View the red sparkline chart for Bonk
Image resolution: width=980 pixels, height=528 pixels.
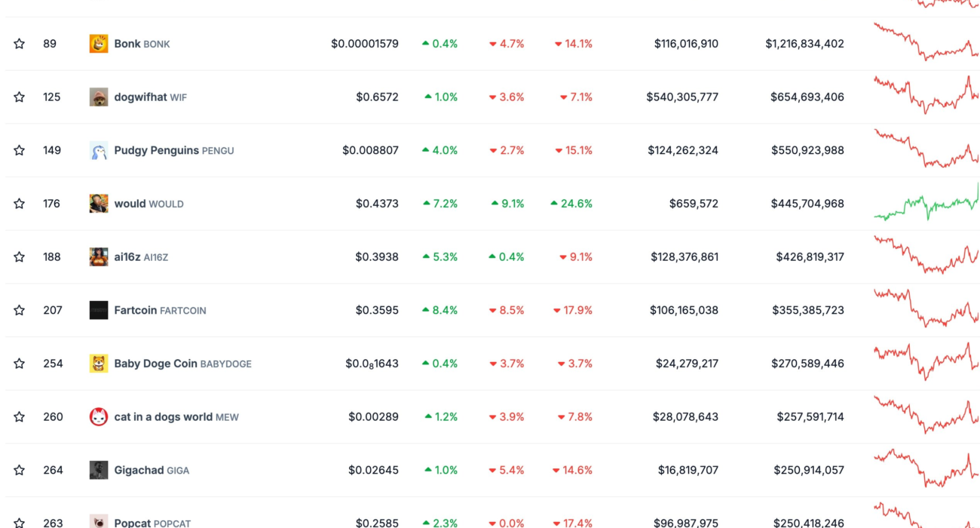pos(926,43)
